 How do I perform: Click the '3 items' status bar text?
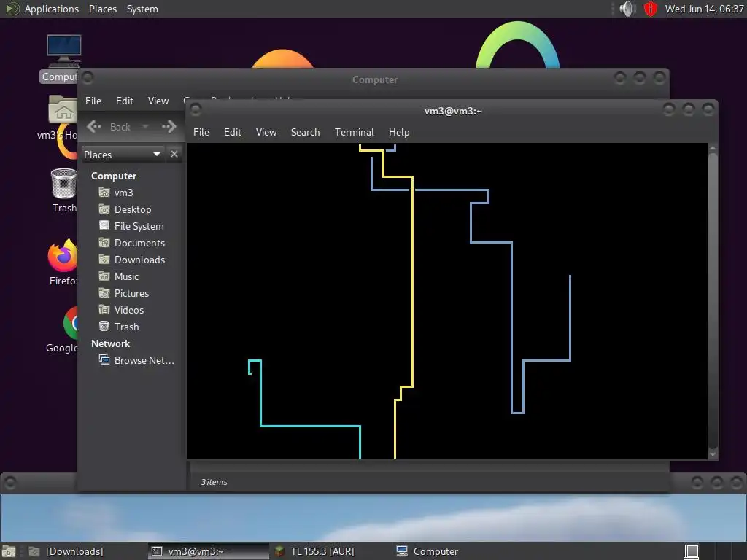pyautogui.click(x=214, y=482)
